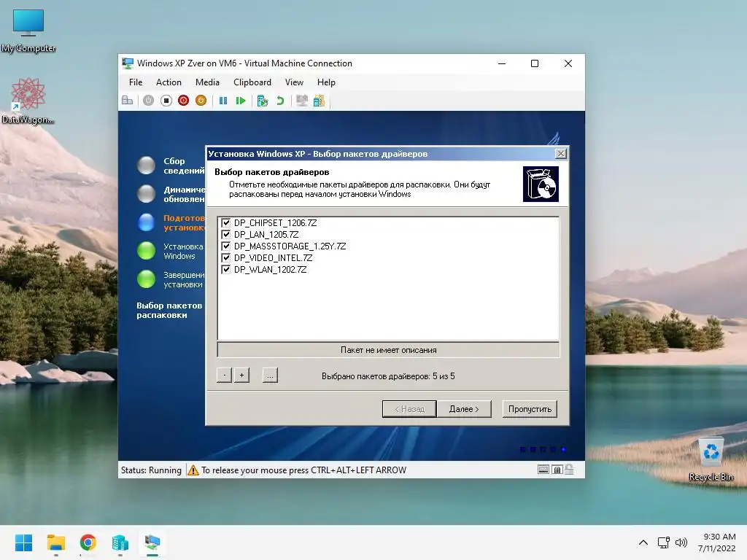Click the VM Connection title bar icon
Screen dimensions: 747x560
point(128,63)
